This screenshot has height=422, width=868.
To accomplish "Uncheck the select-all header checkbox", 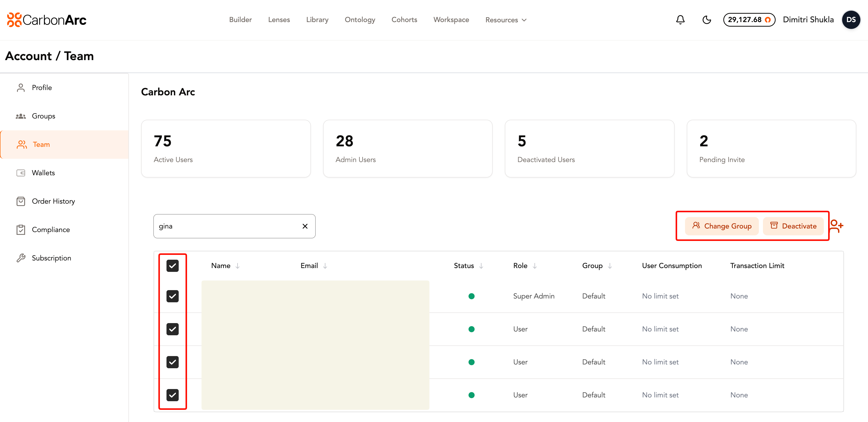I will [x=173, y=266].
